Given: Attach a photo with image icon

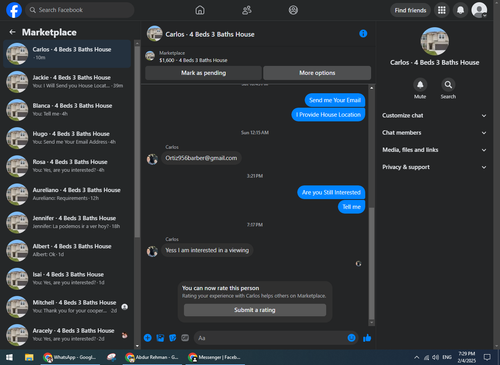Looking at the screenshot, I should click(x=160, y=338).
